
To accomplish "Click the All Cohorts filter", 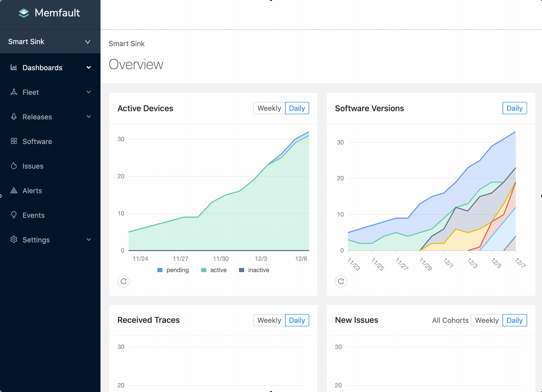I will pyautogui.click(x=450, y=320).
